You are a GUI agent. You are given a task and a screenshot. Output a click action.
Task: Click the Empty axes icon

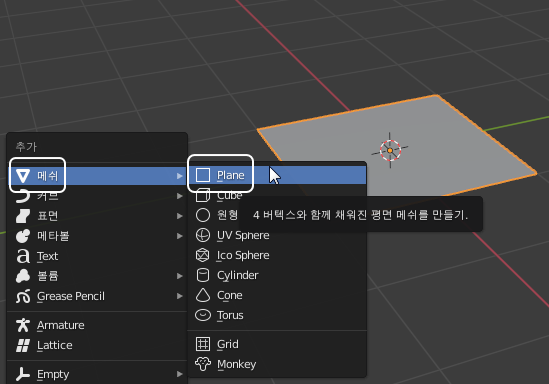pyautogui.click(x=23, y=374)
